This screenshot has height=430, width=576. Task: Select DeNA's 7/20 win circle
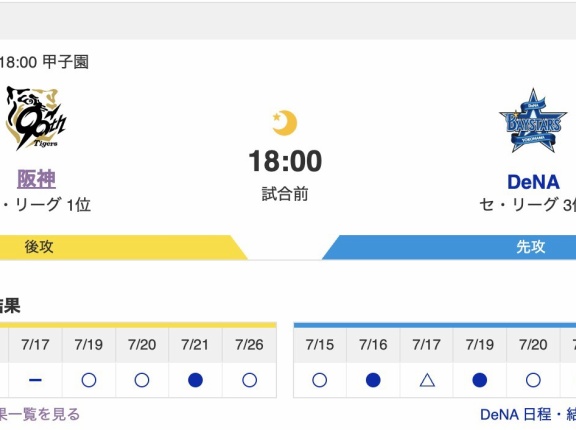pyautogui.click(x=533, y=380)
